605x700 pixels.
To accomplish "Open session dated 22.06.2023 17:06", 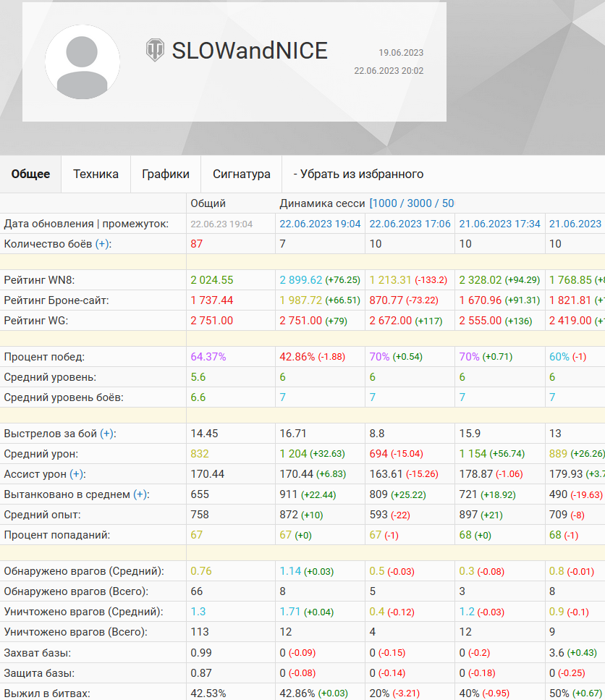I will 410,224.
